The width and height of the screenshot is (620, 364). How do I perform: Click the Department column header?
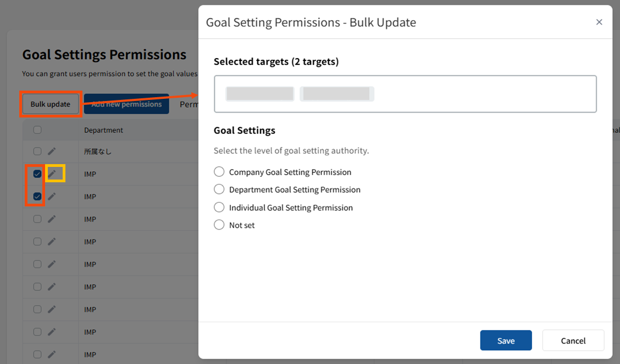pyautogui.click(x=103, y=130)
